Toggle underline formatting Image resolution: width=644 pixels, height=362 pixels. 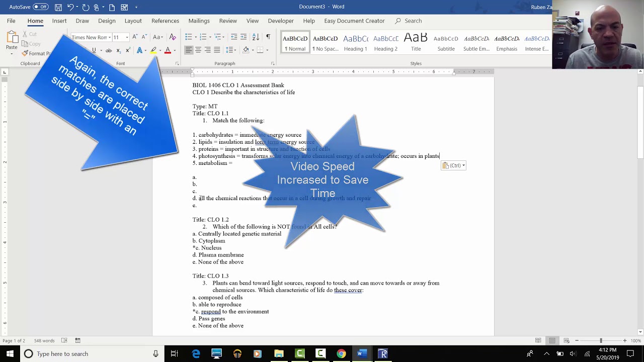coord(94,50)
